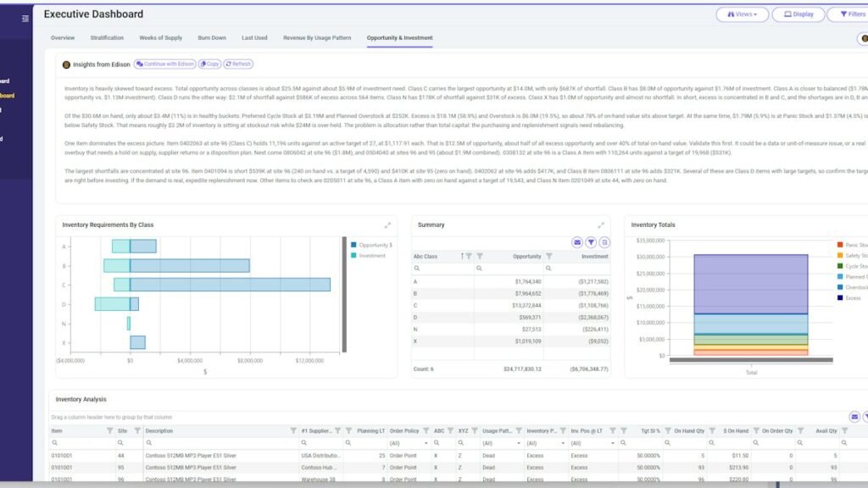Toggle the green Cycle Stock legend entry in Inventory Totals

853,266
